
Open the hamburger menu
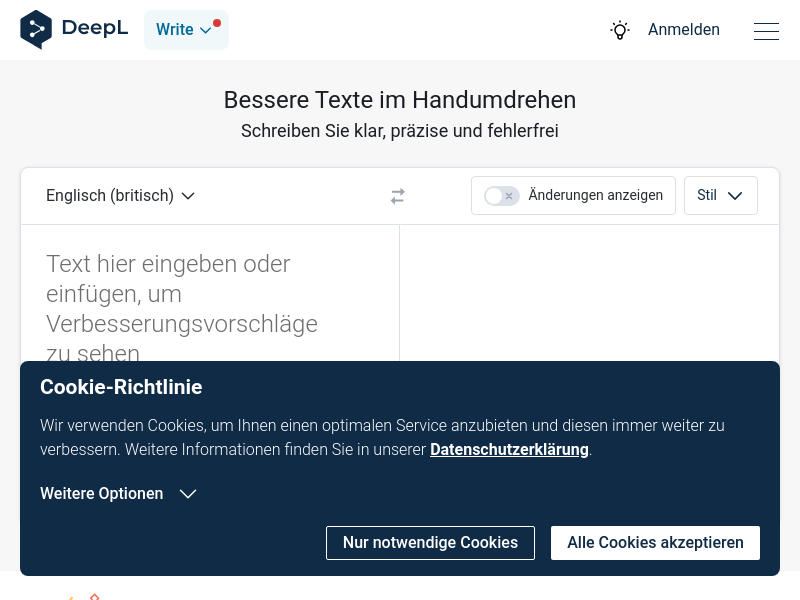[x=766, y=31]
